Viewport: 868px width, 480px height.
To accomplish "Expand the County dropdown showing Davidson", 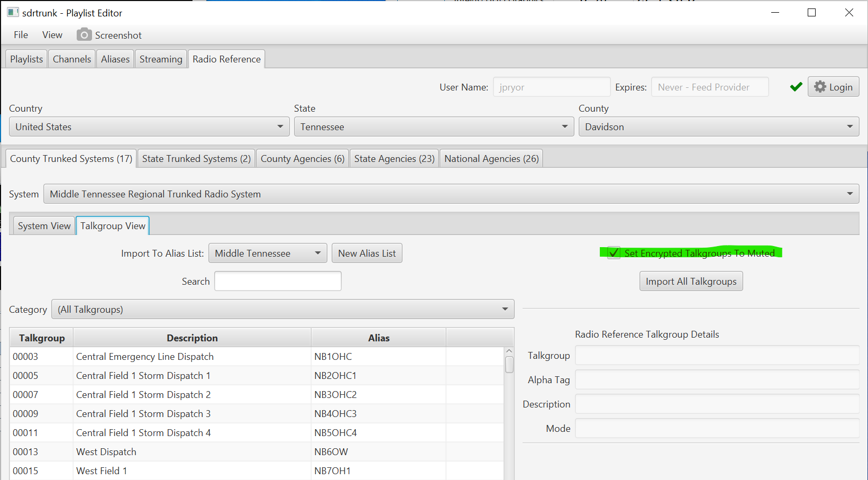I will tap(849, 126).
